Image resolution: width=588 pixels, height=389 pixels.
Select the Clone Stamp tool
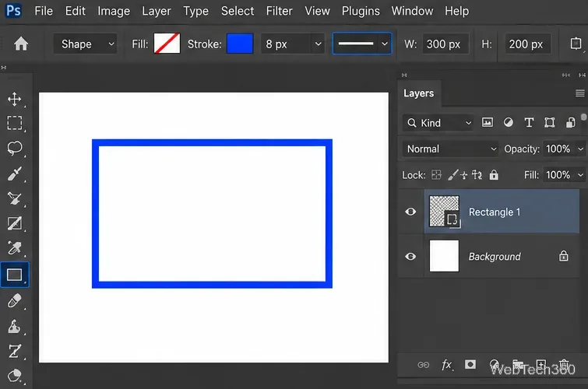pyautogui.click(x=14, y=327)
